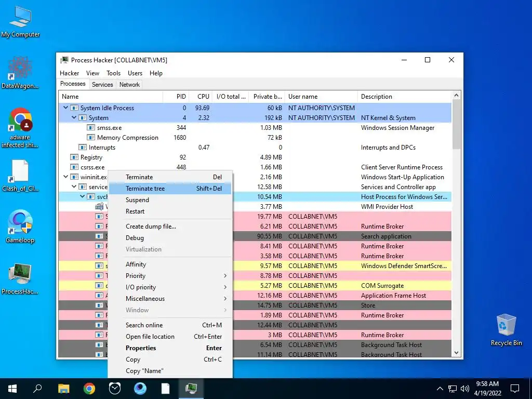Choose Terminate from context menu

pos(170,177)
